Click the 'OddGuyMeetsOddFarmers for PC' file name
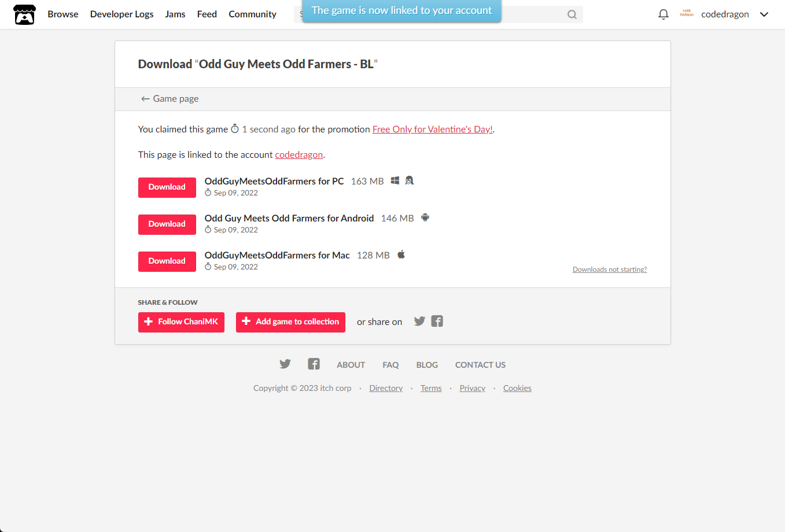785x532 pixels. pos(274,181)
